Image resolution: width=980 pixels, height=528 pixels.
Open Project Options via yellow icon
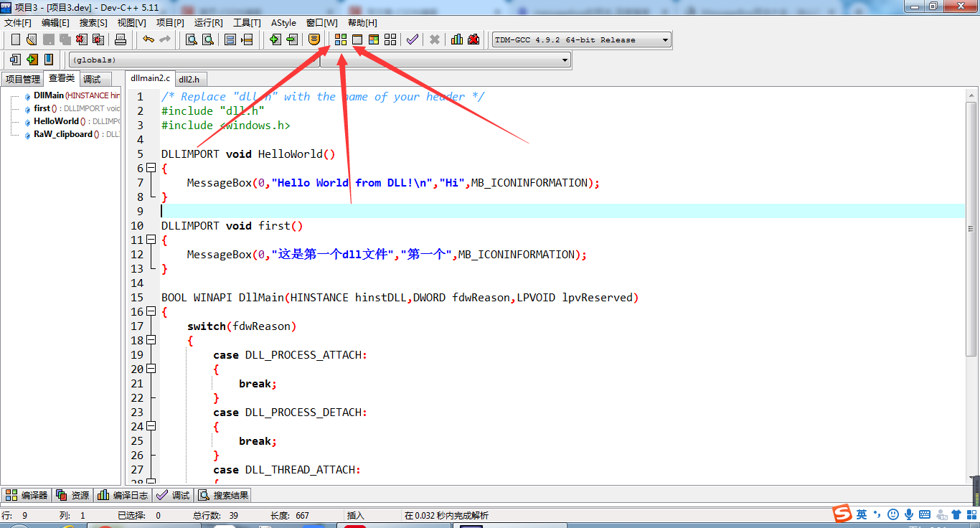click(314, 39)
